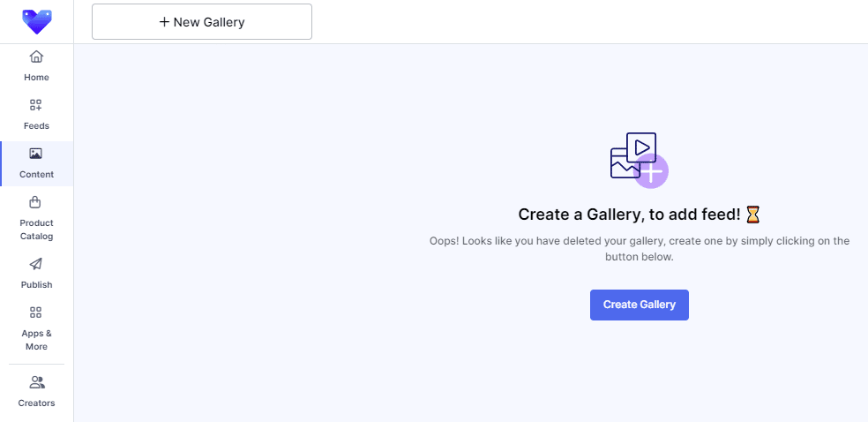Click the Product Catalog shopping bag icon
868x422 pixels.
[36, 202]
